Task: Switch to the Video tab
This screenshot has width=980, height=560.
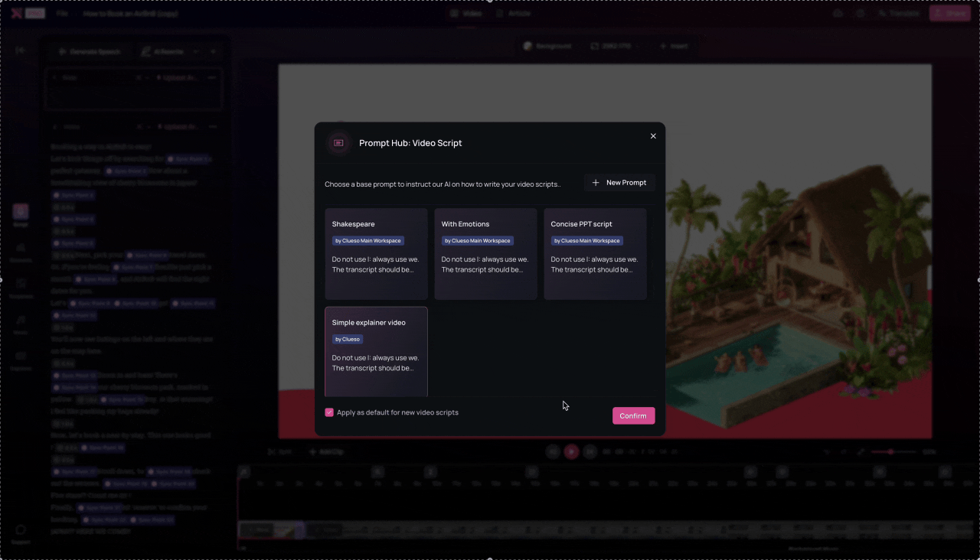Action: 466,14
